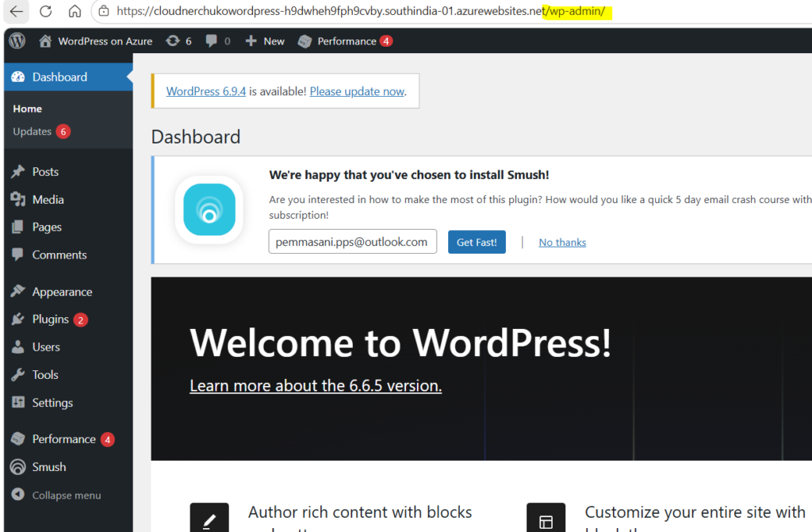Open the Updates submenu item
This screenshot has width=812, height=532.
32,132
